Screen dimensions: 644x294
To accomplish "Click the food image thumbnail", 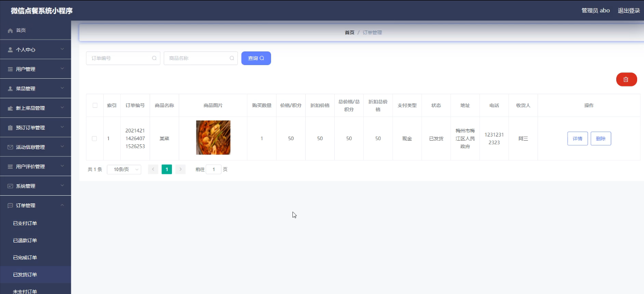I will click(213, 137).
